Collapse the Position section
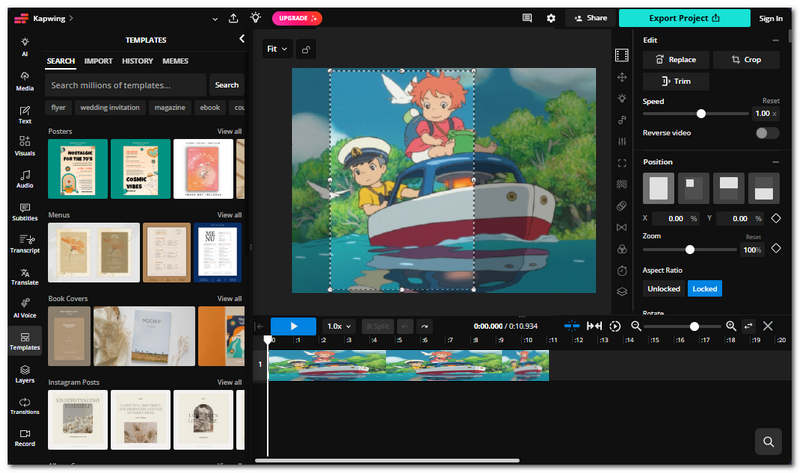800x473 pixels. (x=776, y=162)
